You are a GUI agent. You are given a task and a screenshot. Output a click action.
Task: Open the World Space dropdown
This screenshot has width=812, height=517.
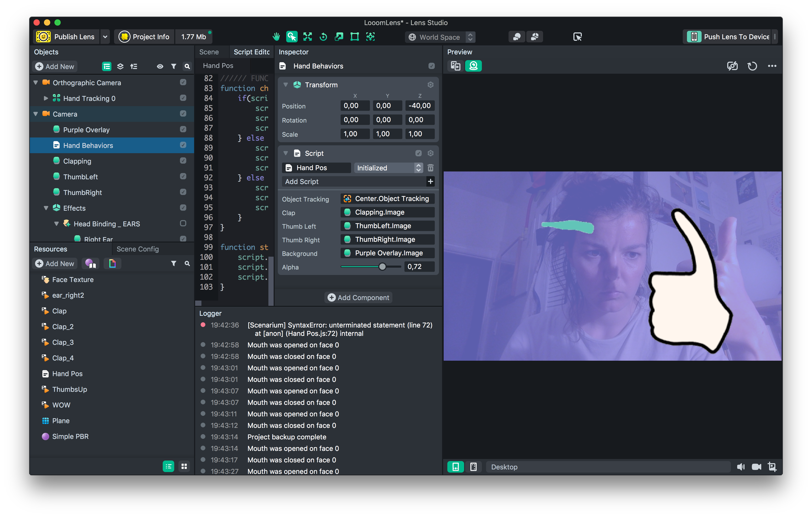click(x=440, y=37)
